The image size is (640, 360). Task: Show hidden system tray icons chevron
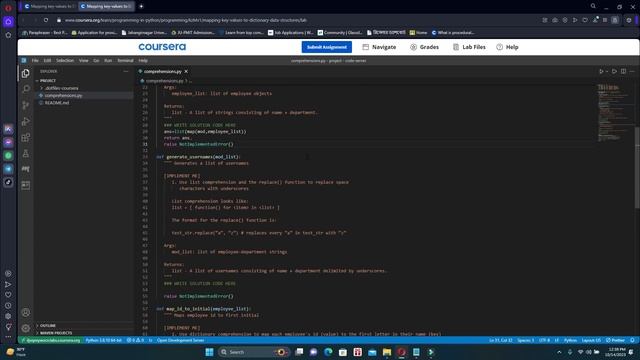[x=559, y=352]
